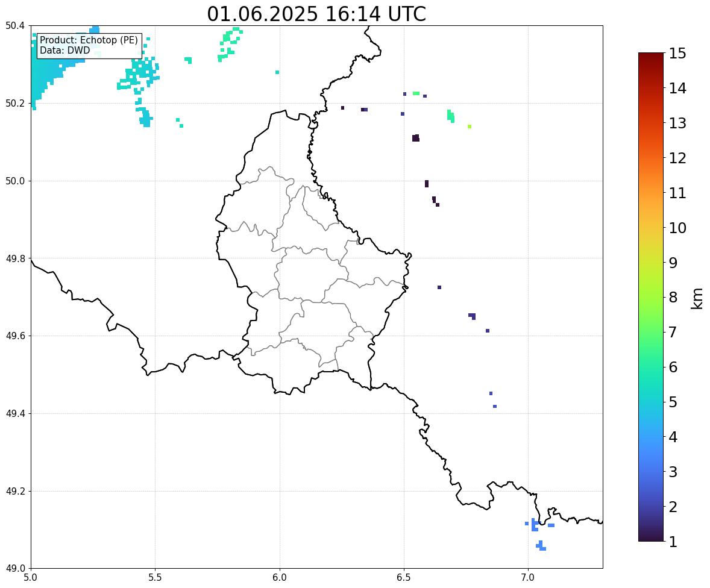Screen dimensions: 710x588
Task: Click the 'Data: DWD' label
Action: click(x=64, y=50)
